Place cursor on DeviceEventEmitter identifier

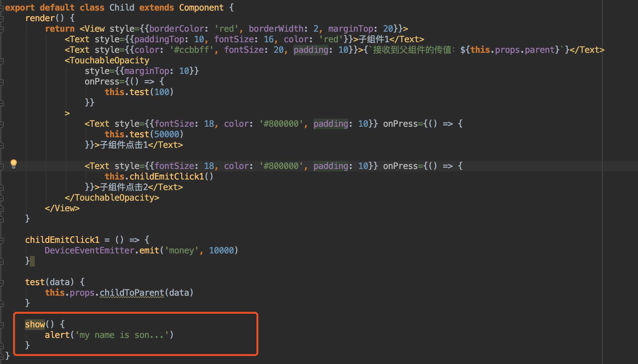coord(89,250)
